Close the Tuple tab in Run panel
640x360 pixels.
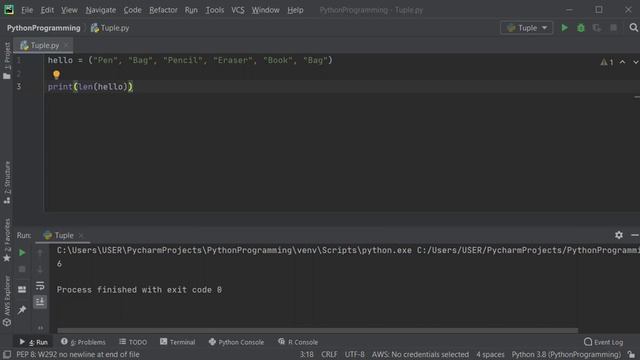pos(81,236)
